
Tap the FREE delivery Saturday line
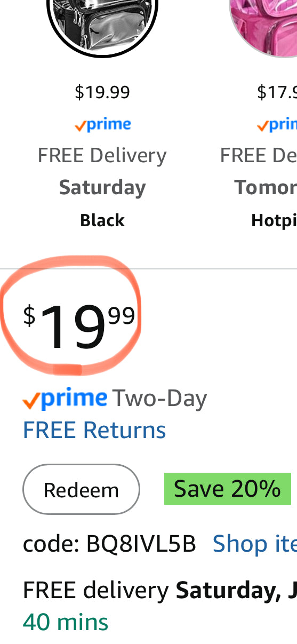(159, 591)
